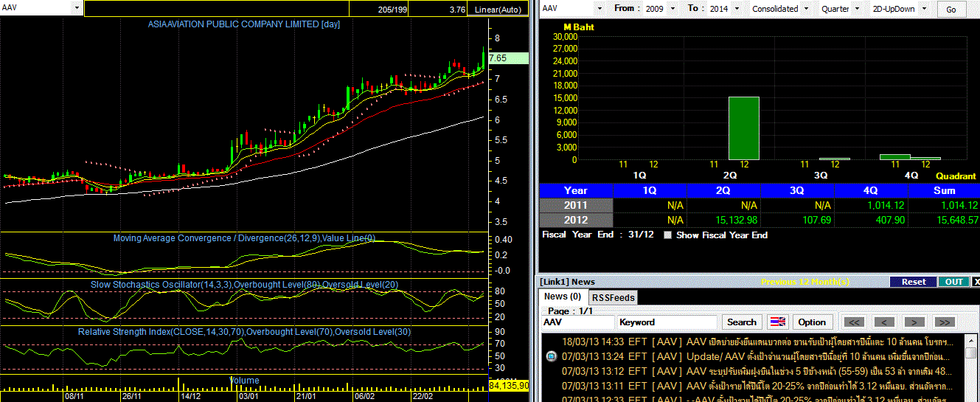The image size is (980, 402).
Task: Expand the To year 2014 dropdown
Action: click(x=738, y=9)
